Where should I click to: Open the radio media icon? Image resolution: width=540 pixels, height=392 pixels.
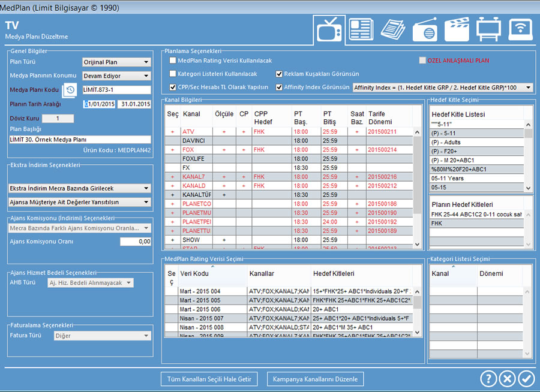425,29
